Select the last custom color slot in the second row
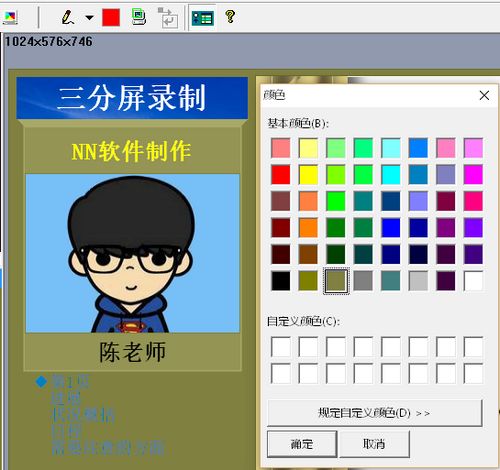Image resolution: width=500 pixels, height=470 pixels. [473, 374]
